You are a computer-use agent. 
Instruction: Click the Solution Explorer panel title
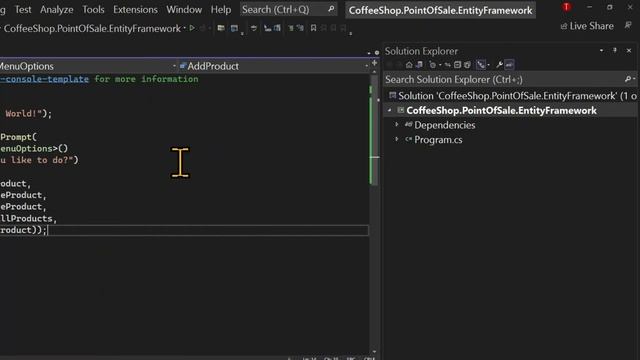pos(421,51)
